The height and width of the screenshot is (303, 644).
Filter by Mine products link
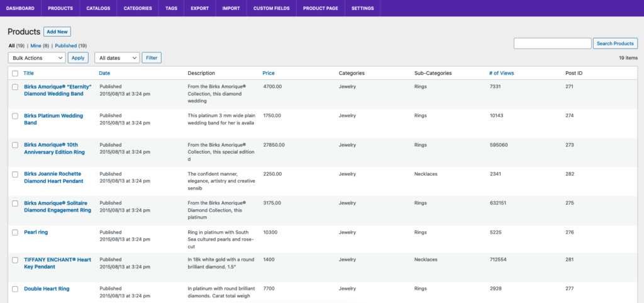pos(36,45)
